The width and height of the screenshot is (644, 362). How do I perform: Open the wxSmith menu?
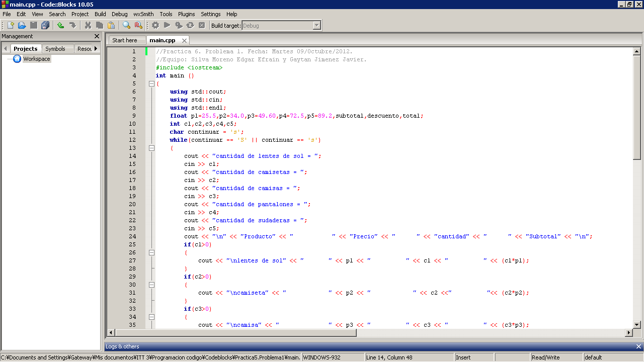(143, 14)
